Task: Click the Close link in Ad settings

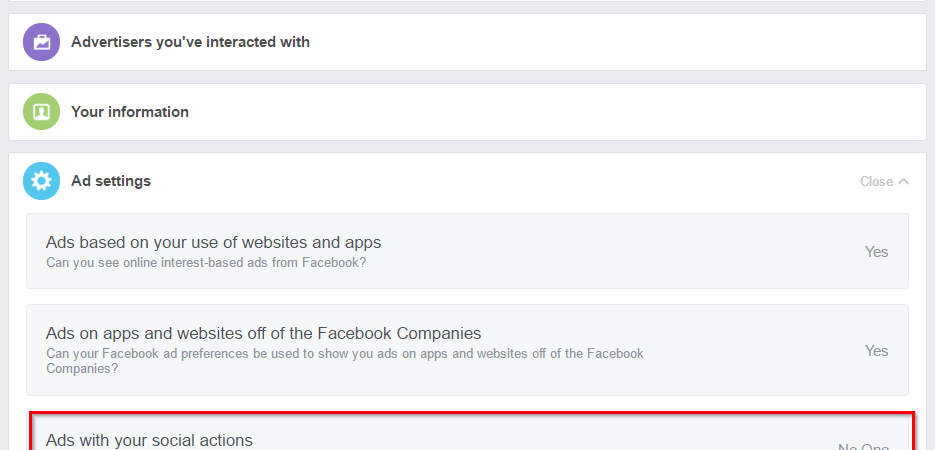Action: [876, 182]
